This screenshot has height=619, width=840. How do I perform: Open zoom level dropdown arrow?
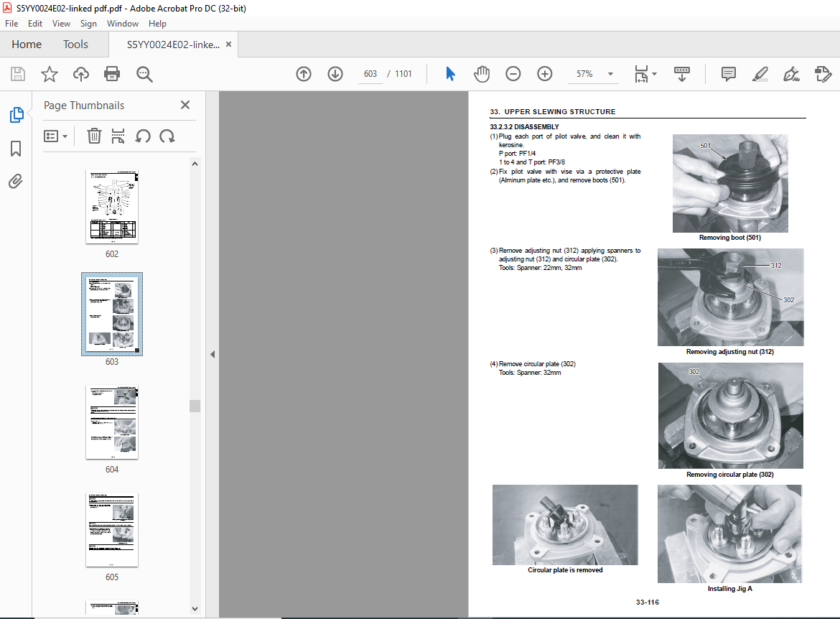coord(610,74)
